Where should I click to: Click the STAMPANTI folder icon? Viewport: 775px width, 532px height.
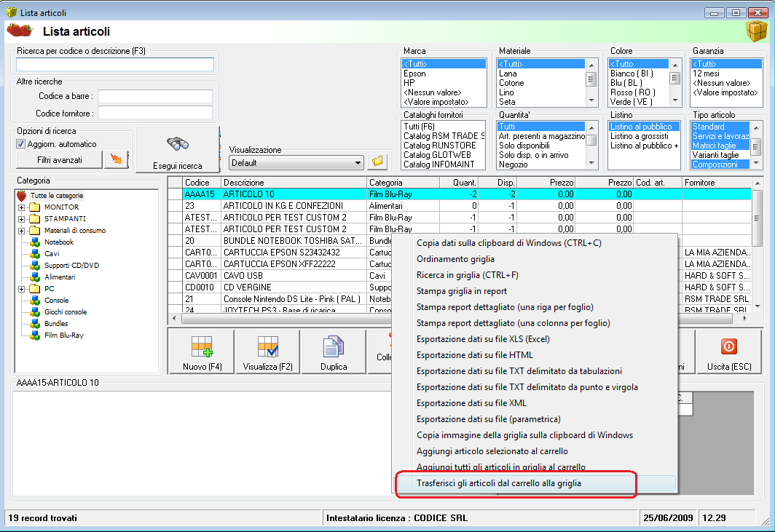[x=35, y=219]
